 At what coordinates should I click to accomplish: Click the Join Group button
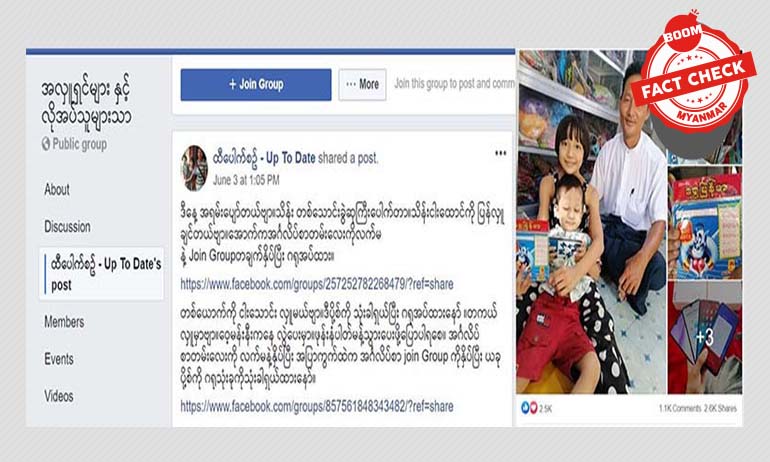pos(256,85)
